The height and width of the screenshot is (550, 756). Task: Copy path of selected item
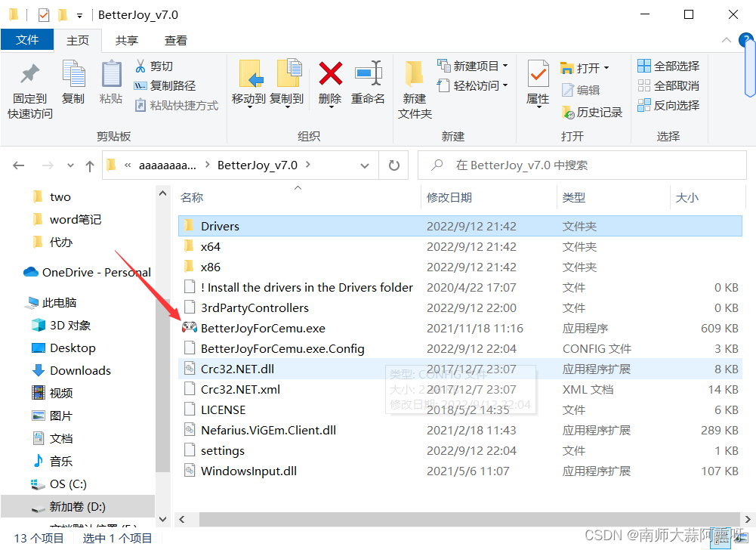[x=165, y=86]
